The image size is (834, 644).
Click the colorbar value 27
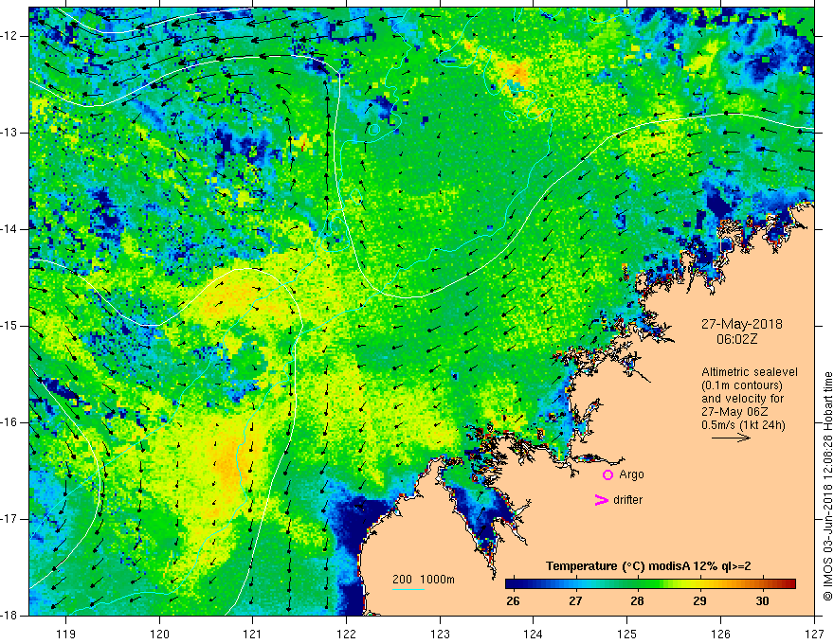point(575,601)
